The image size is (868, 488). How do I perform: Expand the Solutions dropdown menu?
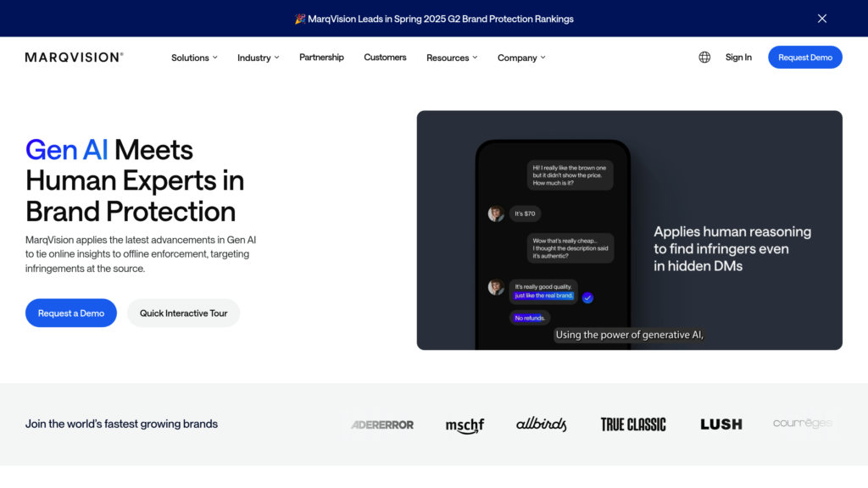pos(194,58)
